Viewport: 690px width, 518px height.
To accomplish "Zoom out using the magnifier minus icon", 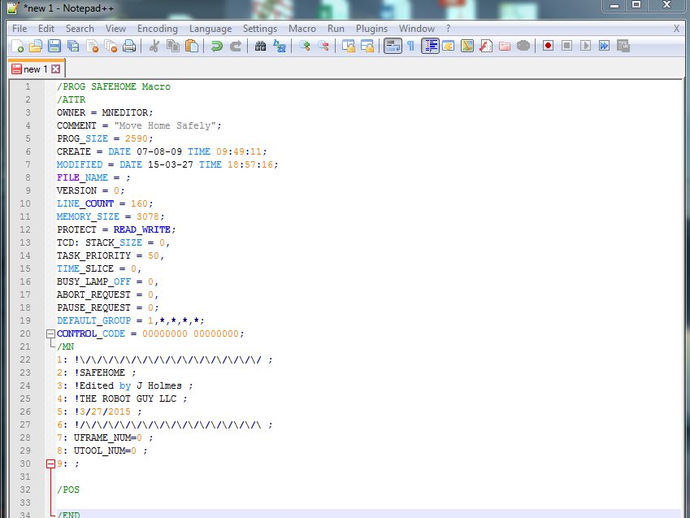I will pyautogui.click(x=323, y=46).
